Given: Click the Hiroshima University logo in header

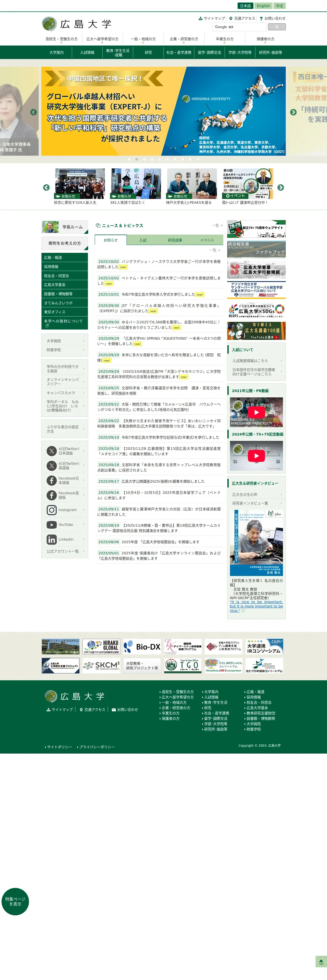Looking at the screenshot, I should point(76,24).
